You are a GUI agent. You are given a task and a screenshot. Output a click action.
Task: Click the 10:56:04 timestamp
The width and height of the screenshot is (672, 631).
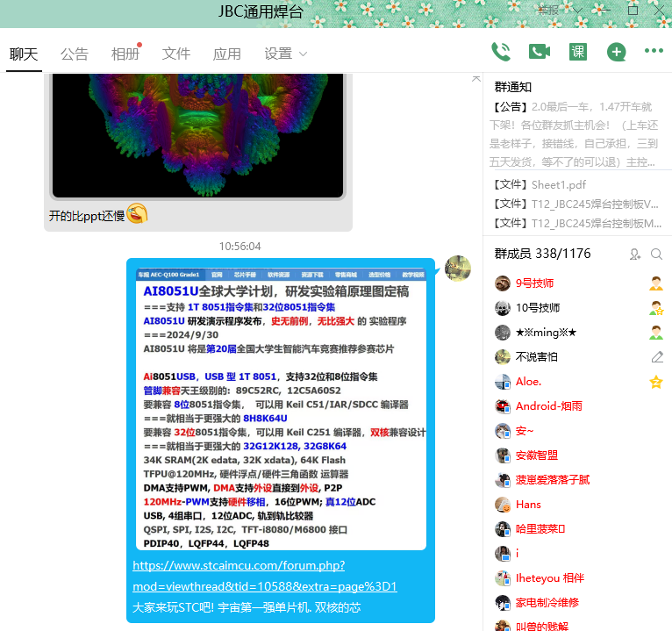pos(240,246)
